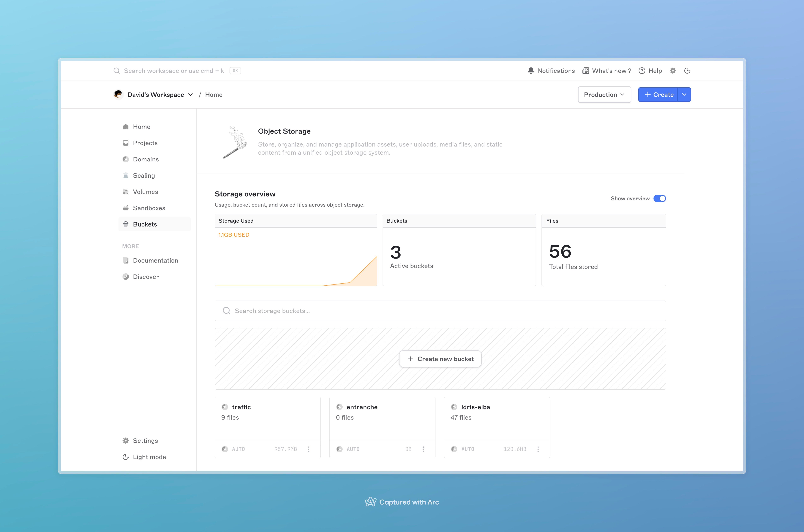Open Domains from the sidebar

pyautogui.click(x=154, y=159)
